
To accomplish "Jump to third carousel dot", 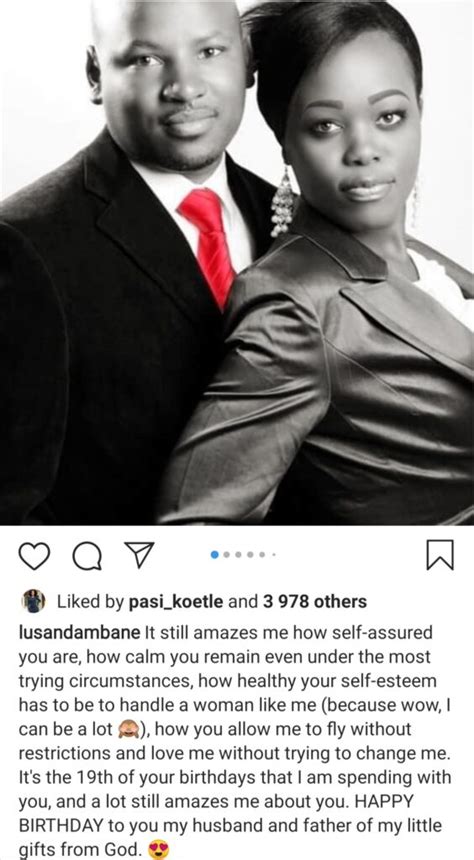I will click(x=239, y=555).
